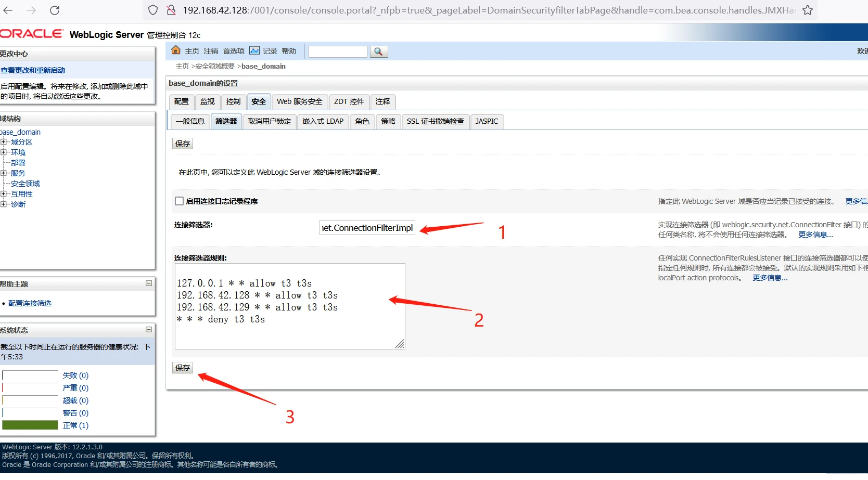Viewport: 868px width, 480px height.
Task: Click inside the 连接筛选器 class name field
Action: click(x=367, y=228)
